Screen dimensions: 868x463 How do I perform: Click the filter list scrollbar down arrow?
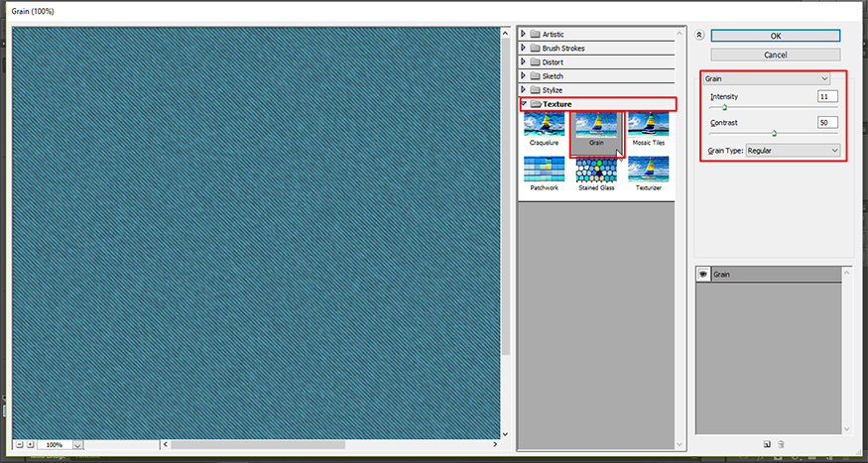pyautogui.click(x=681, y=443)
